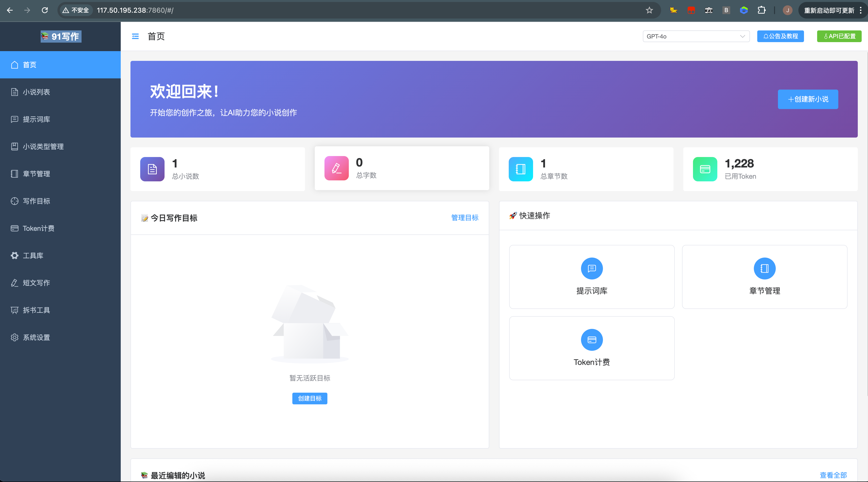Click 查看全部 link

tap(833, 475)
